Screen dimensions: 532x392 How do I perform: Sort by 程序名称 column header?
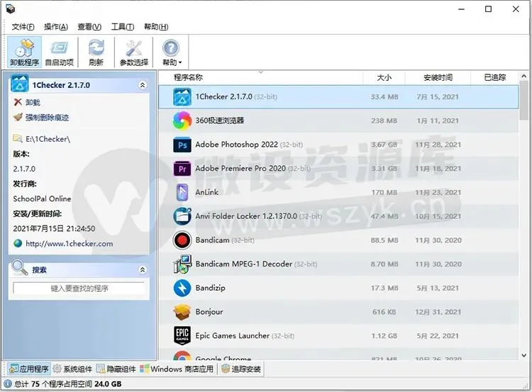pyautogui.click(x=188, y=77)
